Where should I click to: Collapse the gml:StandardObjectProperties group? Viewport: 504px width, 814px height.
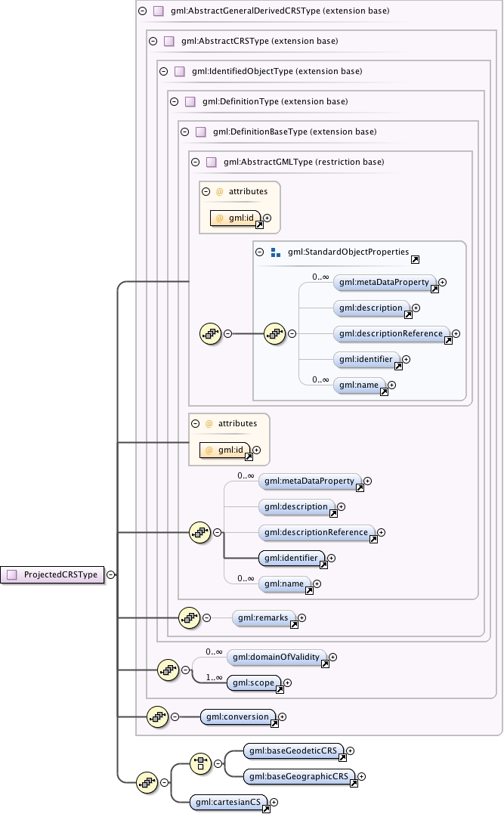259,252
